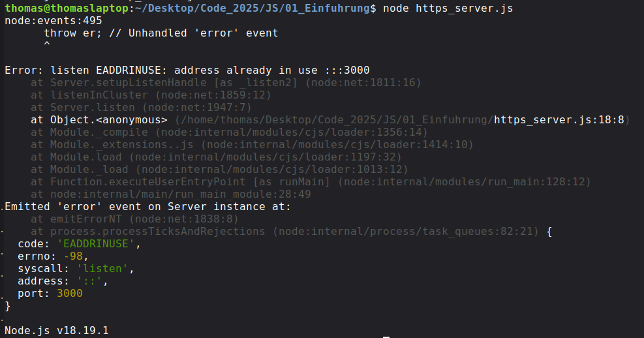Click the node:events:495 line
644x338 pixels.
(x=54, y=21)
